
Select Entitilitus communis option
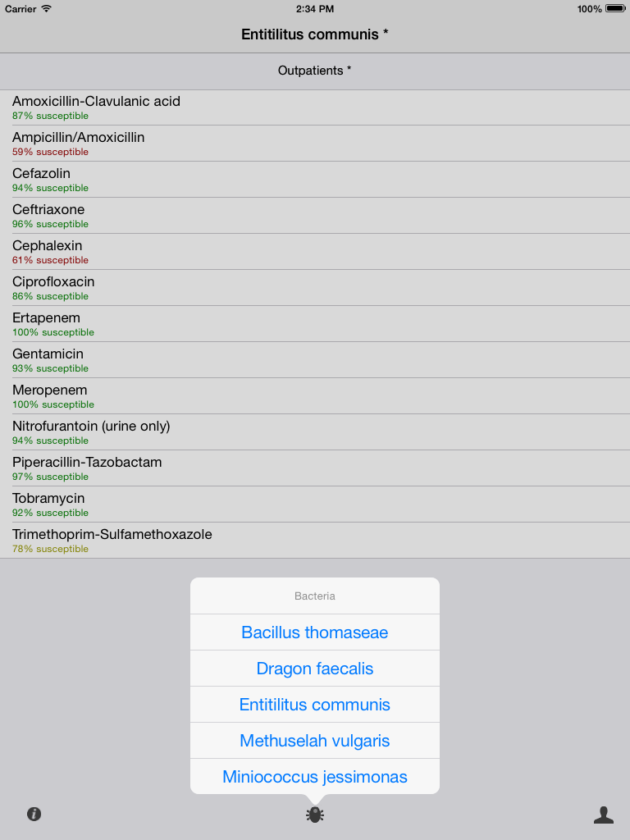tap(315, 705)
